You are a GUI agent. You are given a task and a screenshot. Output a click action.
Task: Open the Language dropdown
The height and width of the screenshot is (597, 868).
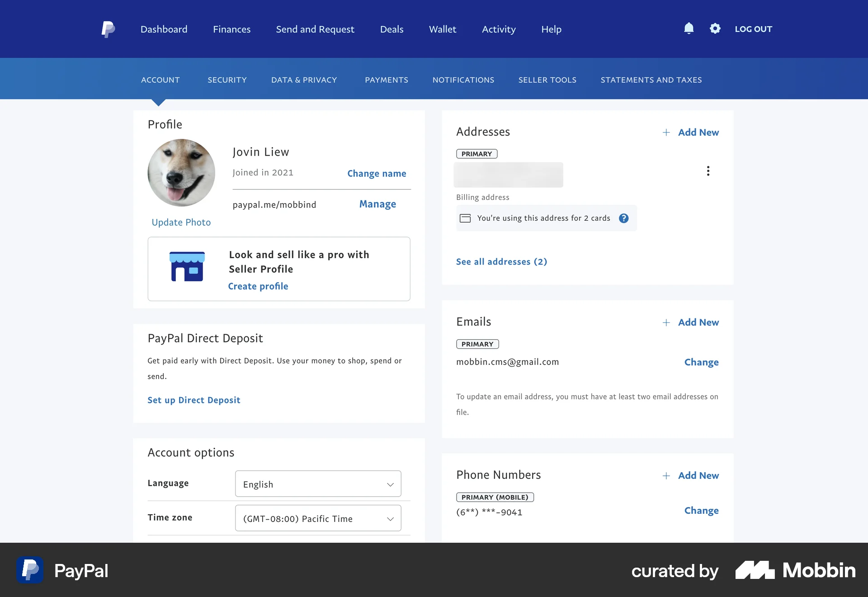tap(318, 483)
